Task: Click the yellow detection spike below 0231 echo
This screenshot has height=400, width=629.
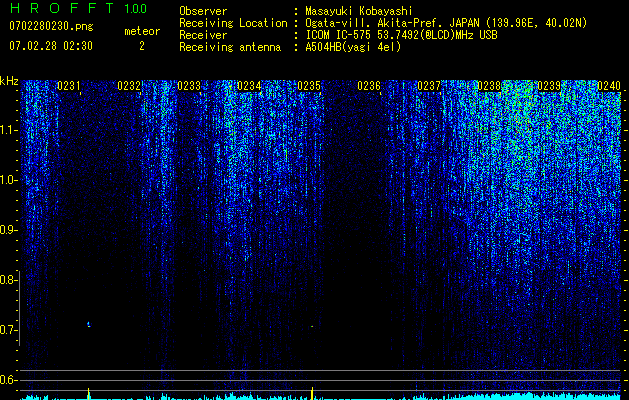Action: pos(89,393)
